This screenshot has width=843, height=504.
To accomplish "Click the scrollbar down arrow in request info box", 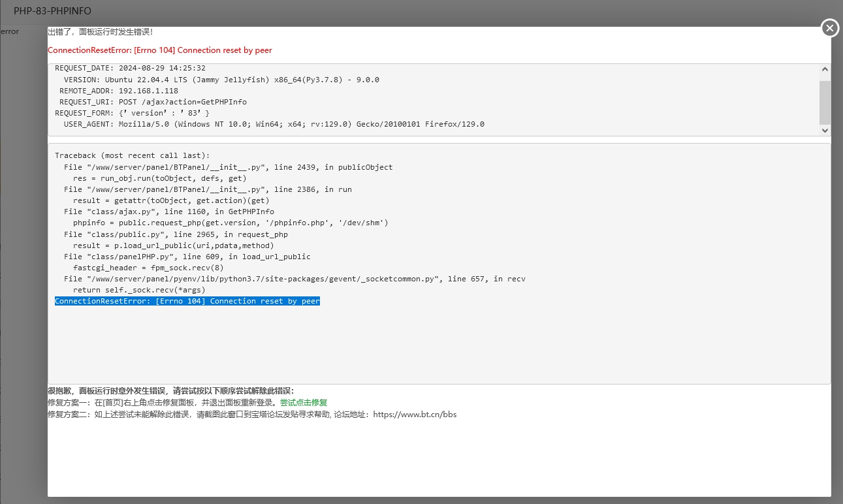I will (825, 131).
